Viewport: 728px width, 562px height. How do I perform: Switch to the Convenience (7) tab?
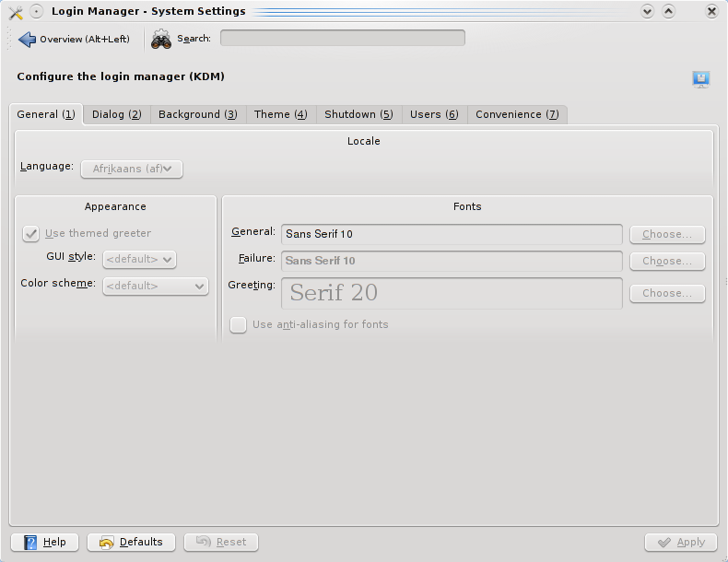517,114
